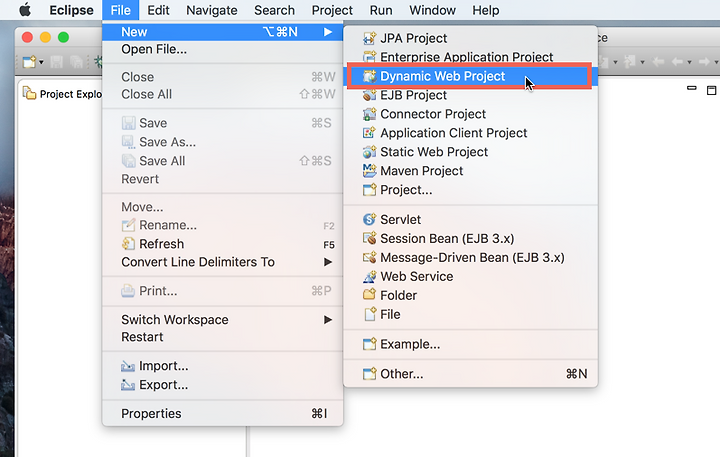
Task: Click the JPA Project icon
Action: tap(369, 39)
